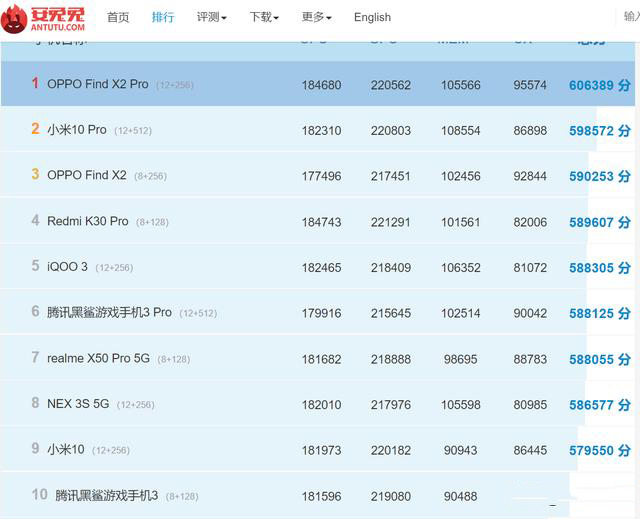Image resolution: width=640 pixels, height=519 pixels.
Task: Expand the 更多 dropdown menu
Action: pos(316,17)
